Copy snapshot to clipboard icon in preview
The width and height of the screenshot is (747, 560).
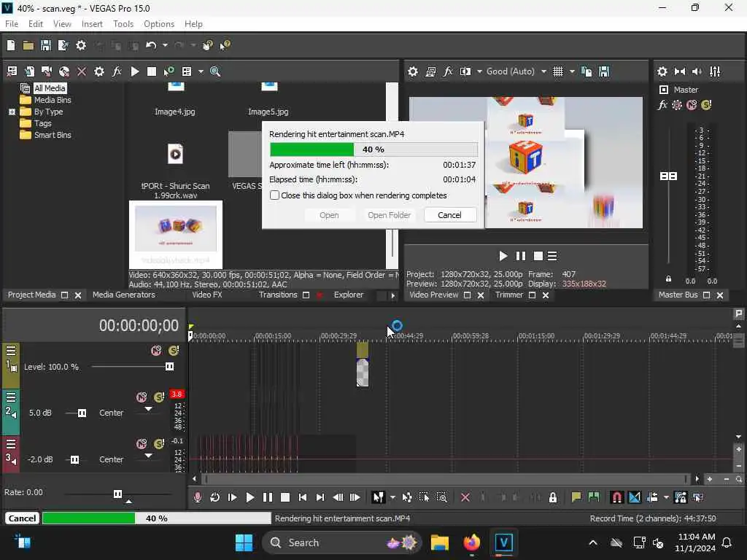(587, 71)
